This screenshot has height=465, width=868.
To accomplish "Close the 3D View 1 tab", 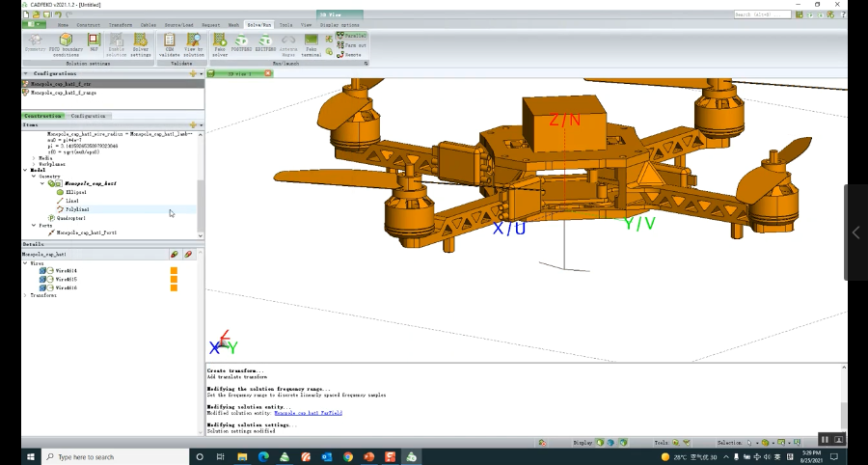I will click(x=267, y=73).
